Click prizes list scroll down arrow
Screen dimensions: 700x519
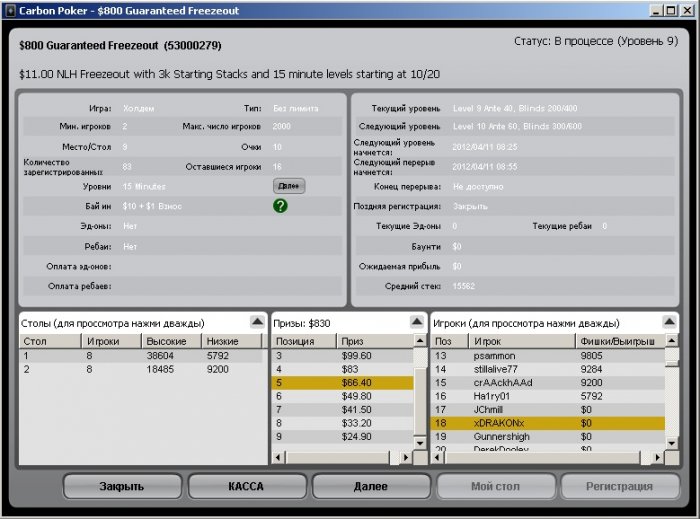(x=420, y=443)
